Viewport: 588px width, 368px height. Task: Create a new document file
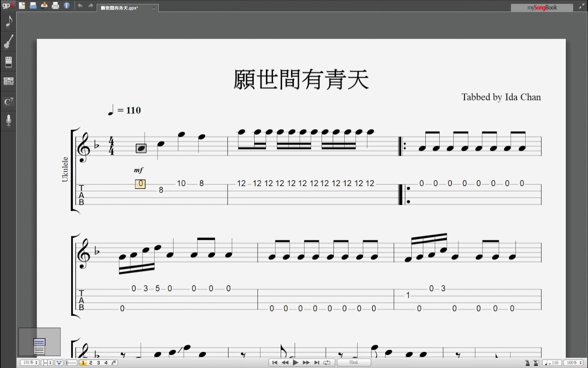22,5
